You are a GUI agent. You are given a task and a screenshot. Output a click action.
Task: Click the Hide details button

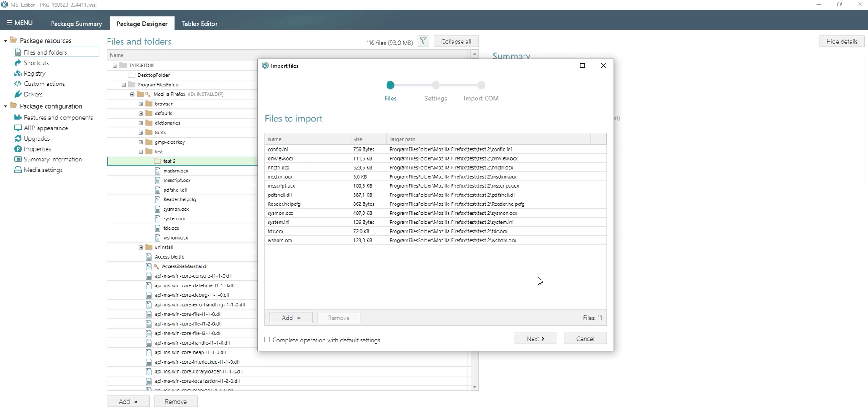(x=842, y=41)
